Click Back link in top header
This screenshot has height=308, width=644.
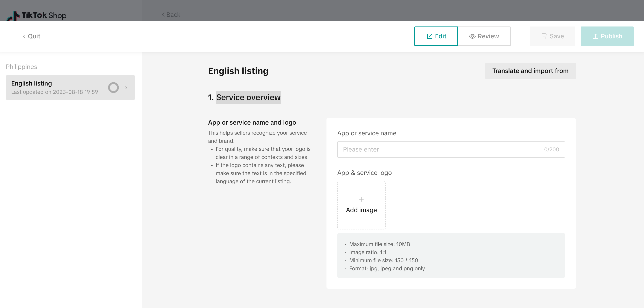(x=171, y=15)
